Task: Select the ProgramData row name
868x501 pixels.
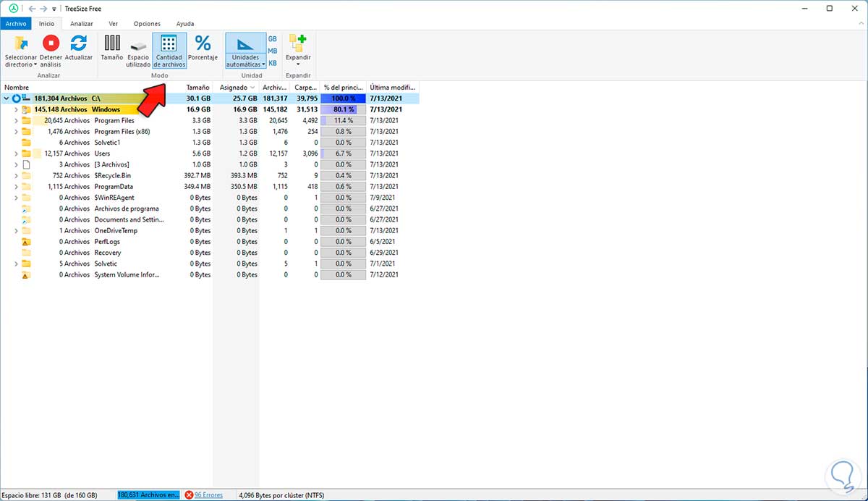Action: 114,187
